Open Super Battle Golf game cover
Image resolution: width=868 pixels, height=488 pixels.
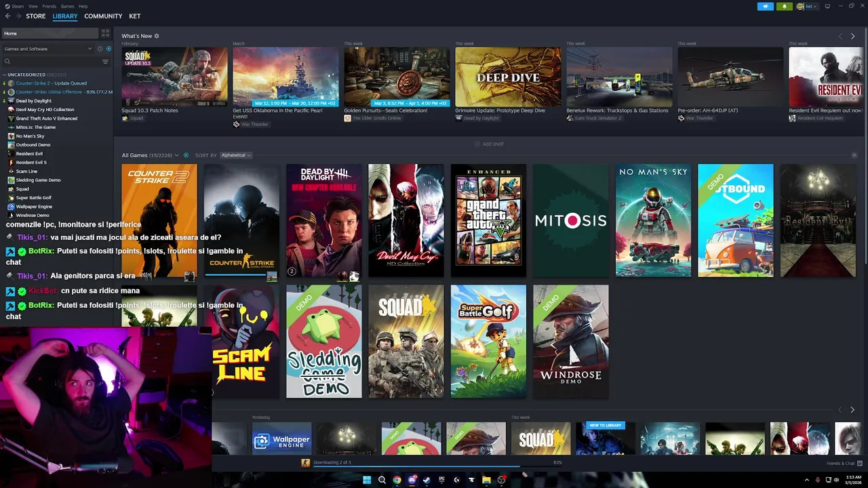[488, 341]
